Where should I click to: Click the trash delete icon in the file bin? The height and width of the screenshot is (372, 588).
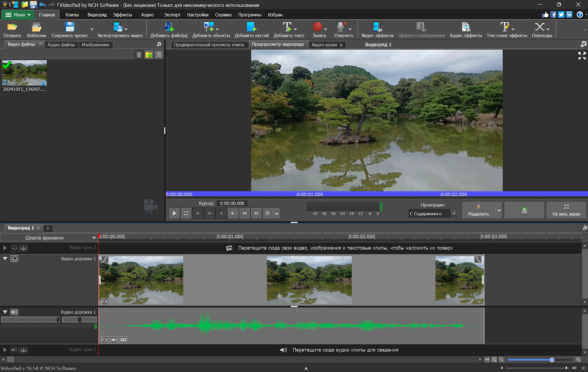click(139, 55)
